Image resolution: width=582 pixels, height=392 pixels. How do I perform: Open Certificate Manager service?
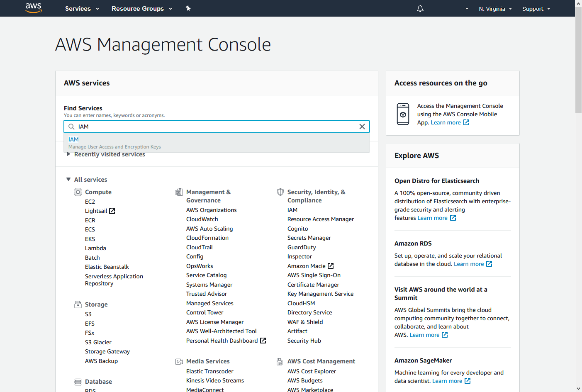[313, 285]
